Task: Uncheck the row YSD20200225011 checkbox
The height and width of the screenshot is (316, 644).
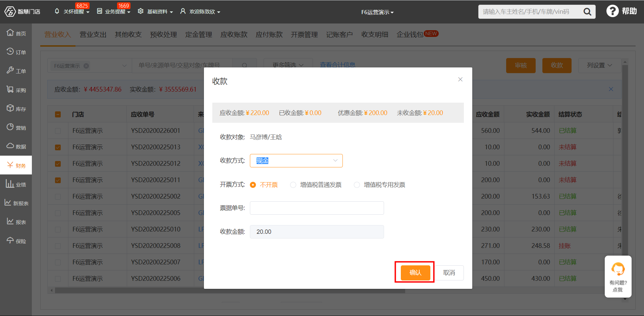Action: [58, 180]
